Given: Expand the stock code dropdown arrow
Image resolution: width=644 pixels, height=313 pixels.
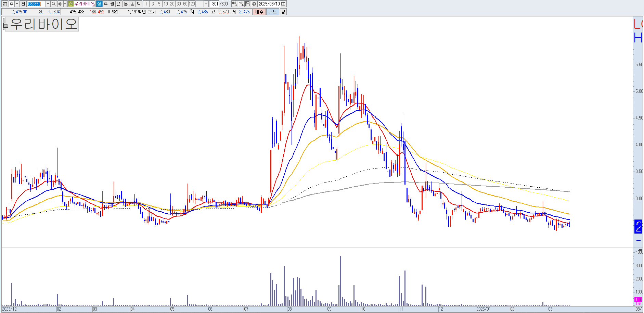Looking at the screenshot, I should (x=48, y=4).
